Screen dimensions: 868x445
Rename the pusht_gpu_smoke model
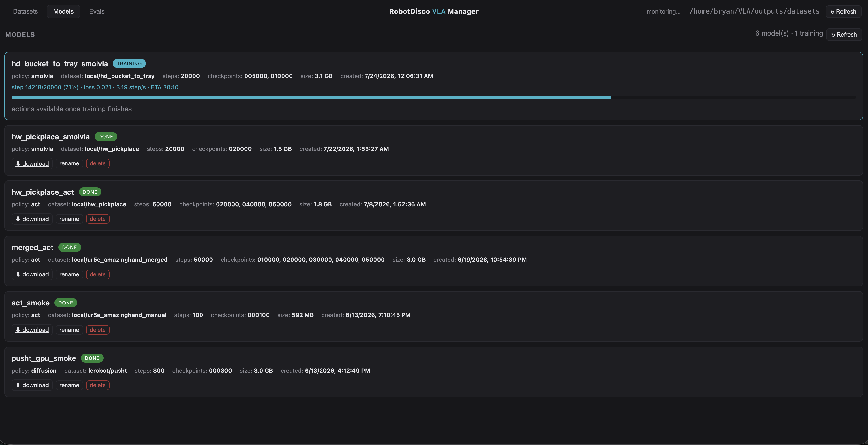click(x=69, y=385)
